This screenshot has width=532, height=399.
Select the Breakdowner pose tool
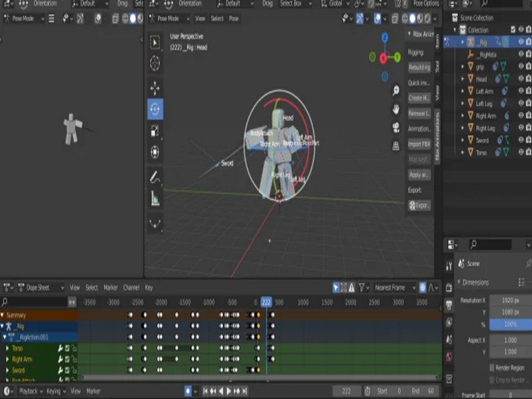[155, 223]
